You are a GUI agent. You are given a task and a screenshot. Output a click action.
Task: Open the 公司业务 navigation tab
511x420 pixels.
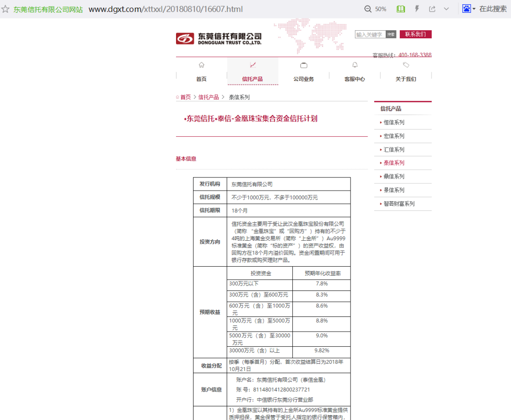click(304, 79)
